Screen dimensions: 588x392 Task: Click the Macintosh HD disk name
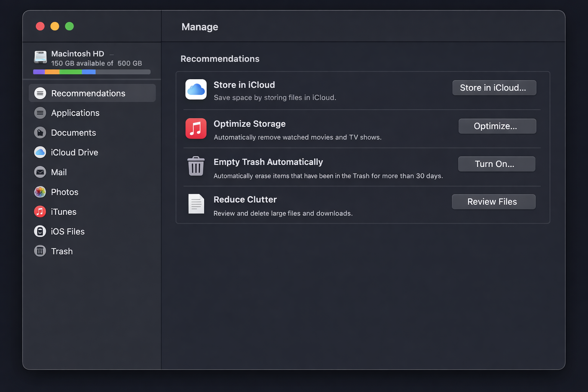pos(78,54)
